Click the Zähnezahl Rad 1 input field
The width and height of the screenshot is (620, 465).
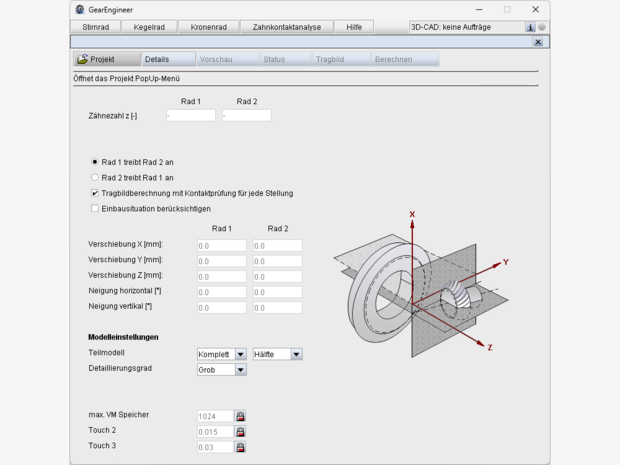pyautogui.click(x=190, y=116)
